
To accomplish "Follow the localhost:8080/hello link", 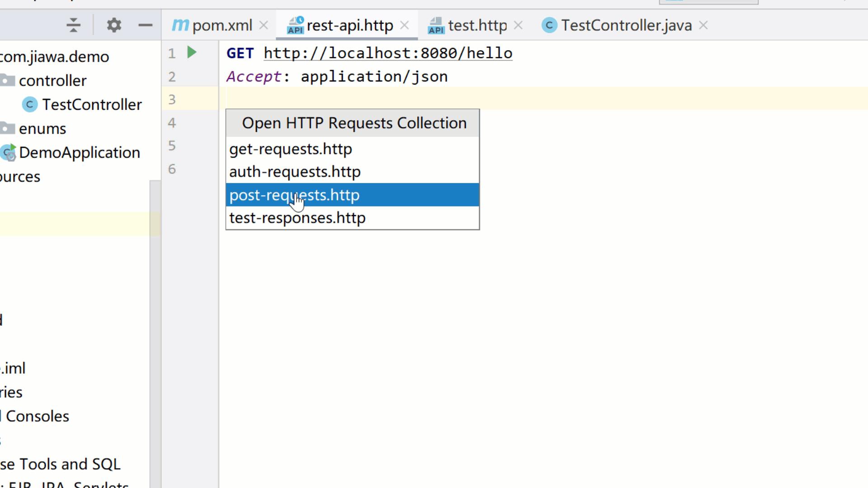I will (387, 53).
